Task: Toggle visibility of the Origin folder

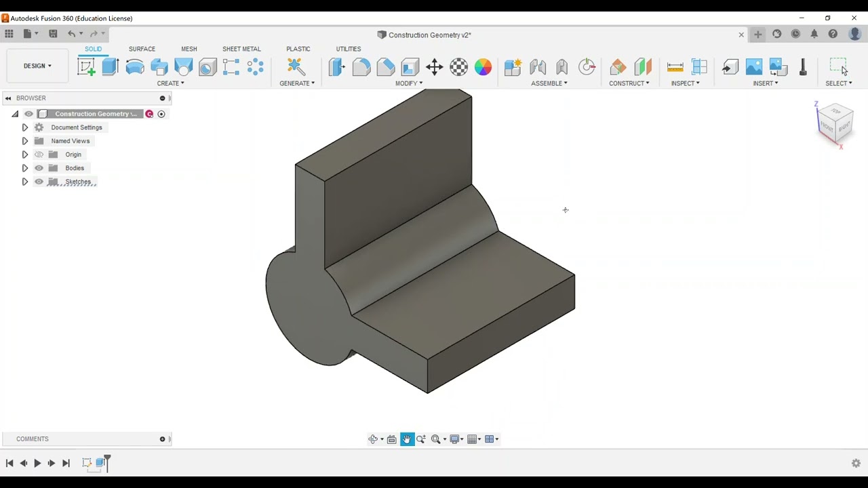Action: (x=39, y=155)
